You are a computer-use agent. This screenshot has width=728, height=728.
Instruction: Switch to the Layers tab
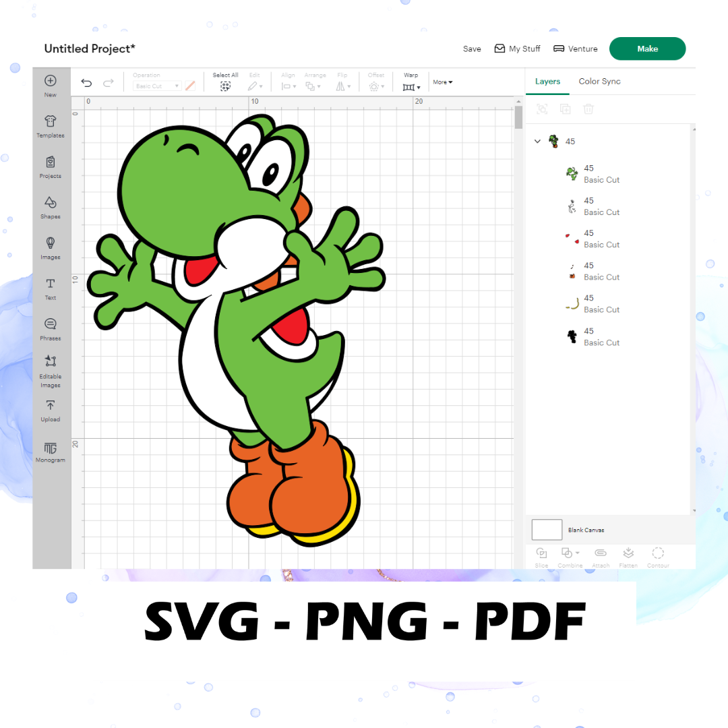tap(547, 82)
